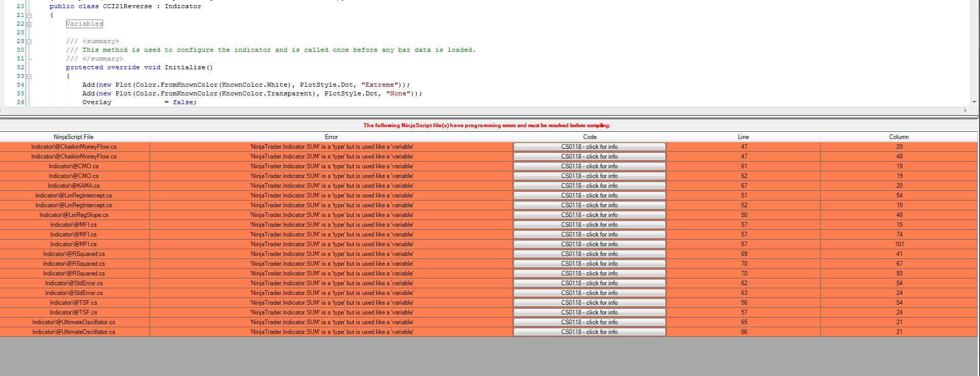Select the Indicator\@LinRegIntercept.cs file cell for line 51
The width and height of the screenshot is (980, 376).
point(74,195)
